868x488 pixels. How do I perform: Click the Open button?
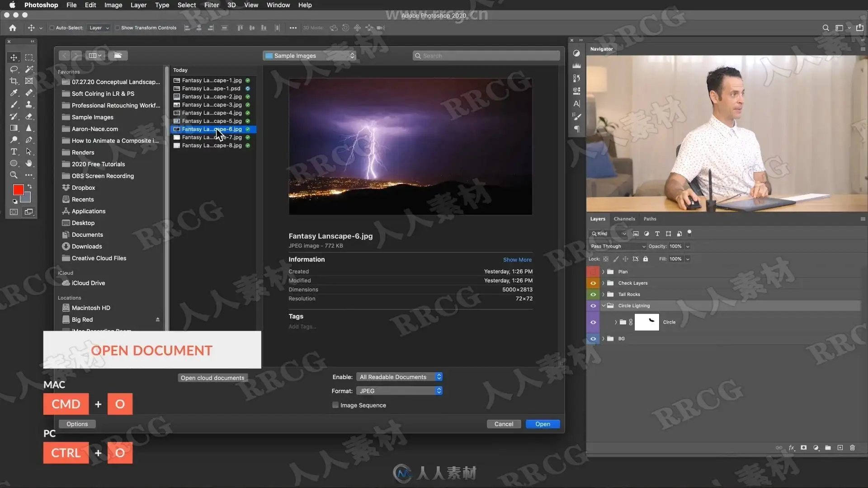(x=542, y=424)
